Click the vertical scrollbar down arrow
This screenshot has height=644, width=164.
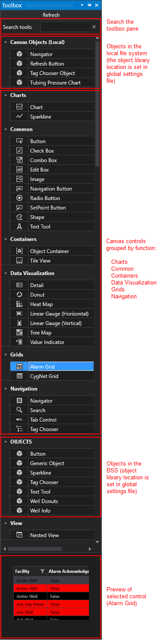tap(98, 542)
